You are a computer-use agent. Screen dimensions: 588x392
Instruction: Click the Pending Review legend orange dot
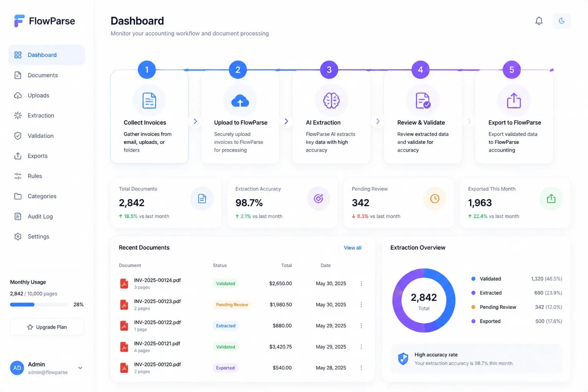click(474, 307)
